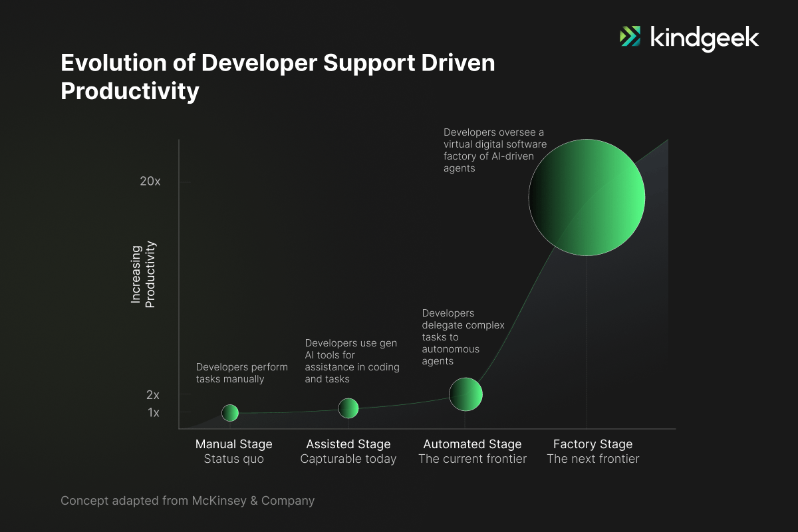Viewport: 798px width, 532px height.
Task: Click the 20x productivity axis marker
Action: click(x=150, y=182)
